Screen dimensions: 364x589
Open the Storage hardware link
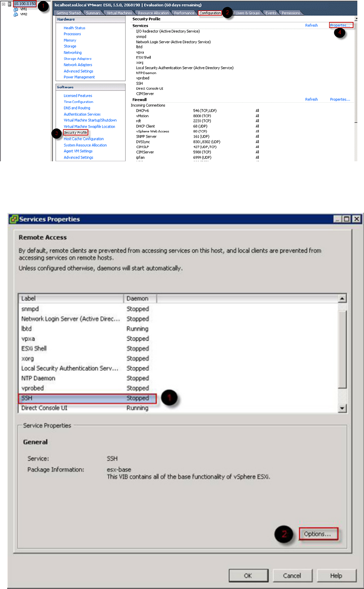pos(70,47)
